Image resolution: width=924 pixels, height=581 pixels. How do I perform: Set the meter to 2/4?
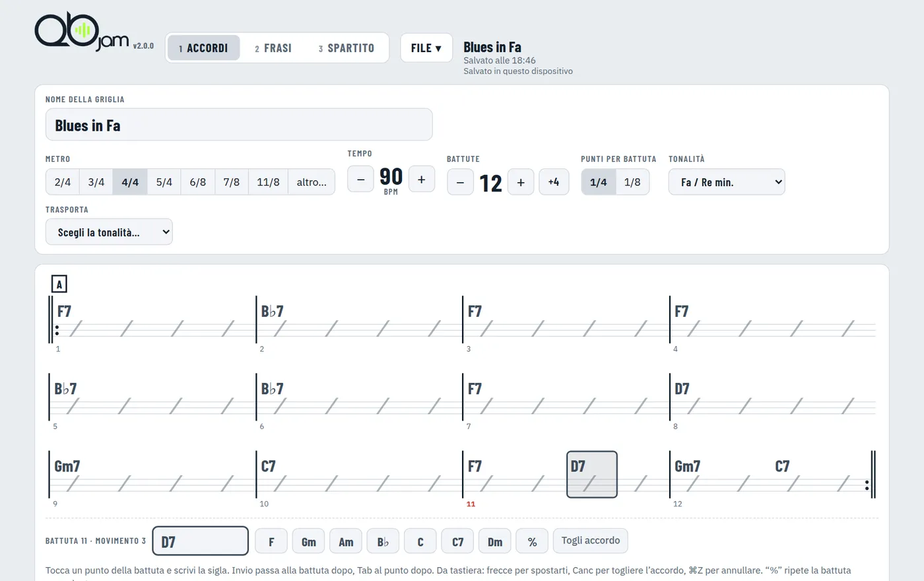pyautogui.click(x=63, y=182)
